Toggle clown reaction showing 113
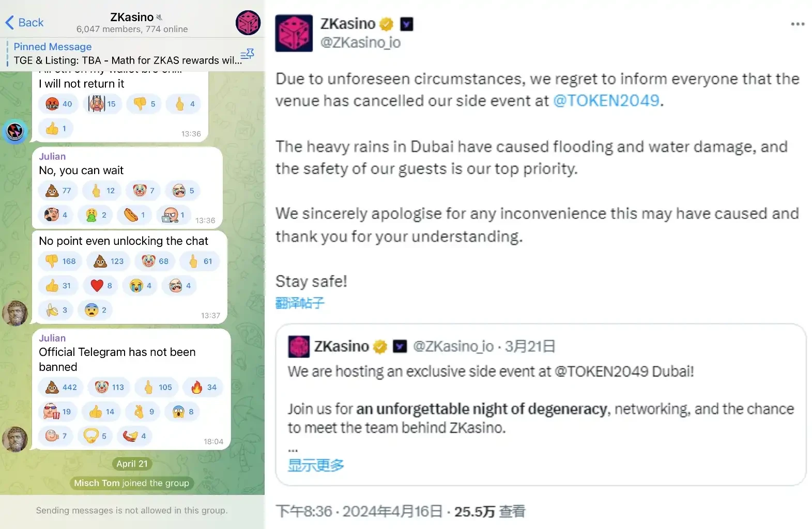 (x=110, y=387)
